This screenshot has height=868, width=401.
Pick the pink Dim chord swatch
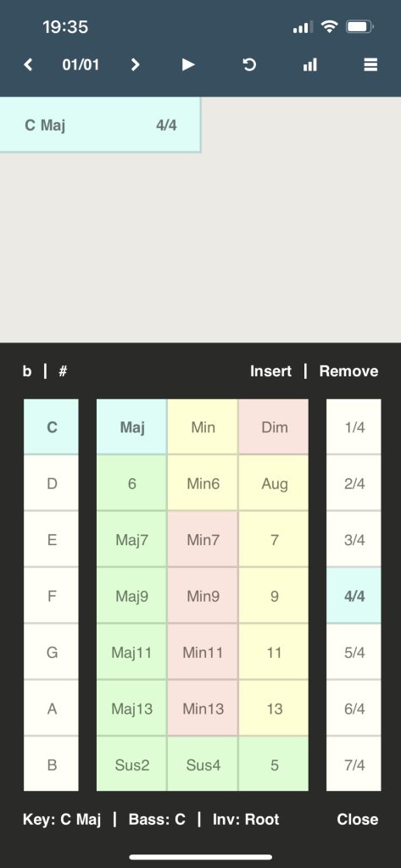(x=274, y=427)
